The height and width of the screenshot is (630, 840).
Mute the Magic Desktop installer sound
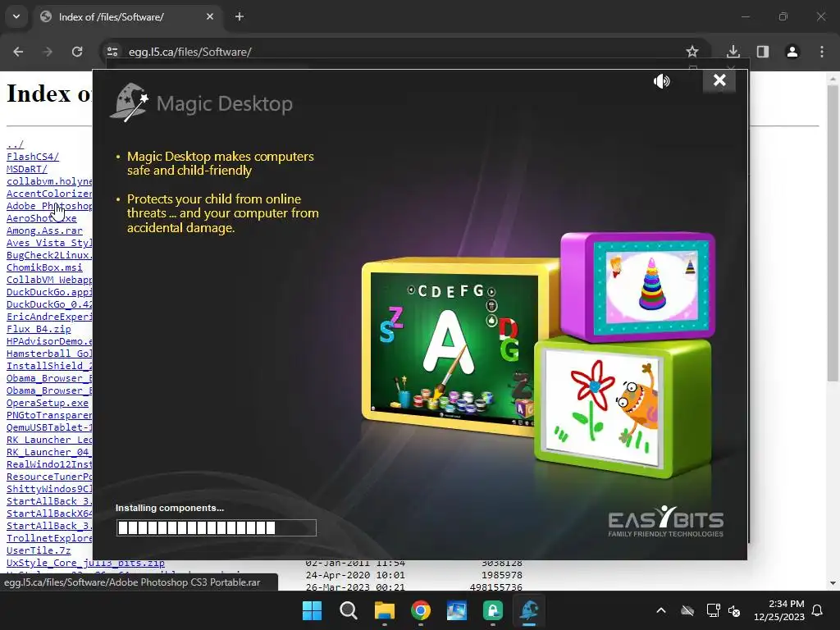pos(662,81)
